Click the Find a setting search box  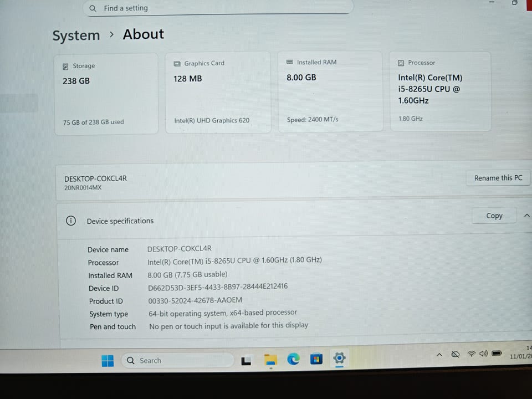coord(218,7)
